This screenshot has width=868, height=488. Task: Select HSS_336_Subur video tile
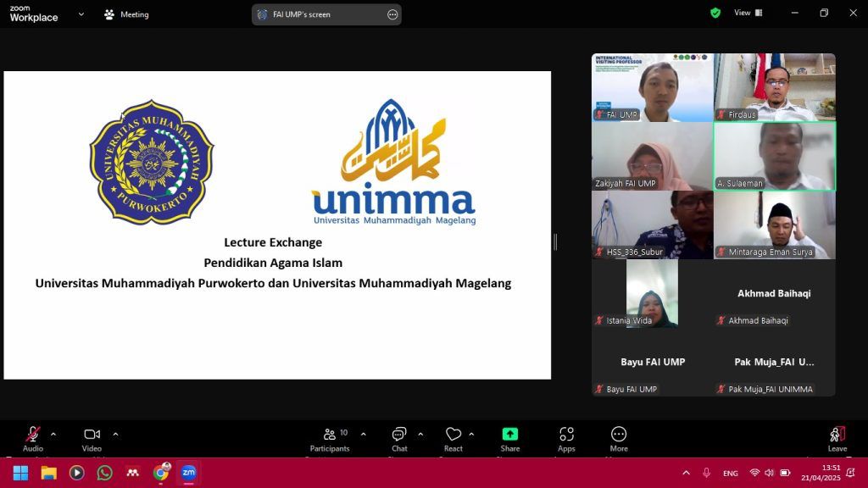(x=652, y=225)
